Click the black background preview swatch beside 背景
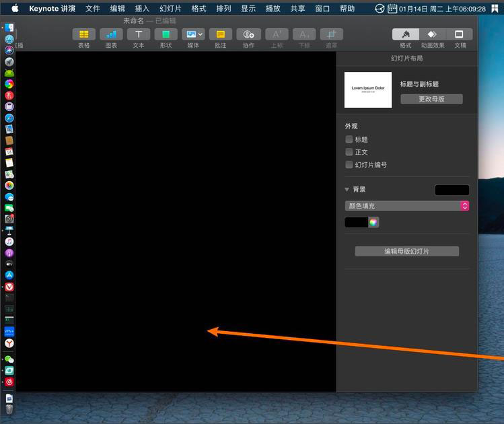Image resolution: width=504 pixels, height=424 pixels. pyautogui.click(x=452, y=190)
